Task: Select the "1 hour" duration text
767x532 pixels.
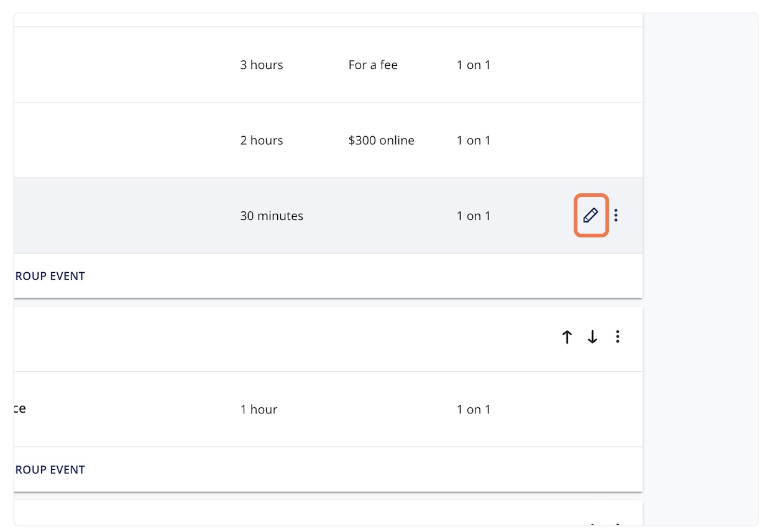Action: pos(259,410)
